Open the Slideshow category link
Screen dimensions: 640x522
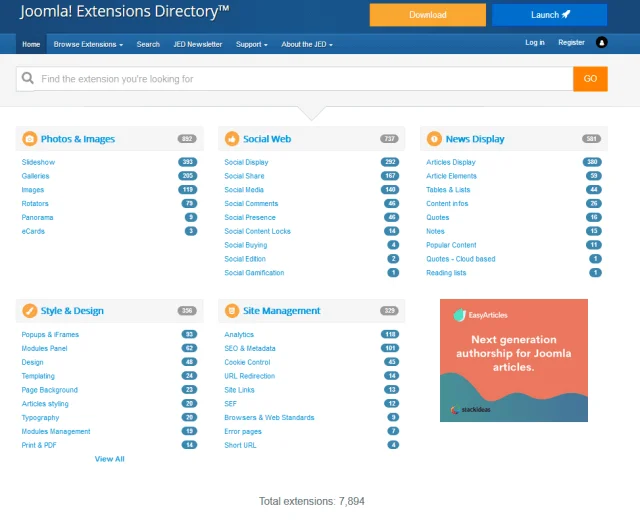pos(38,162)
